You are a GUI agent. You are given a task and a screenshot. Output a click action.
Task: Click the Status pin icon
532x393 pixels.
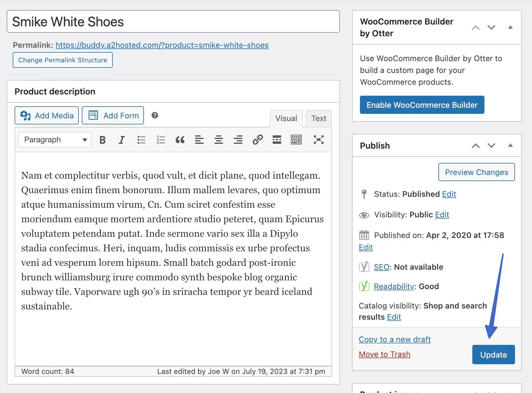tap(364, 194)
